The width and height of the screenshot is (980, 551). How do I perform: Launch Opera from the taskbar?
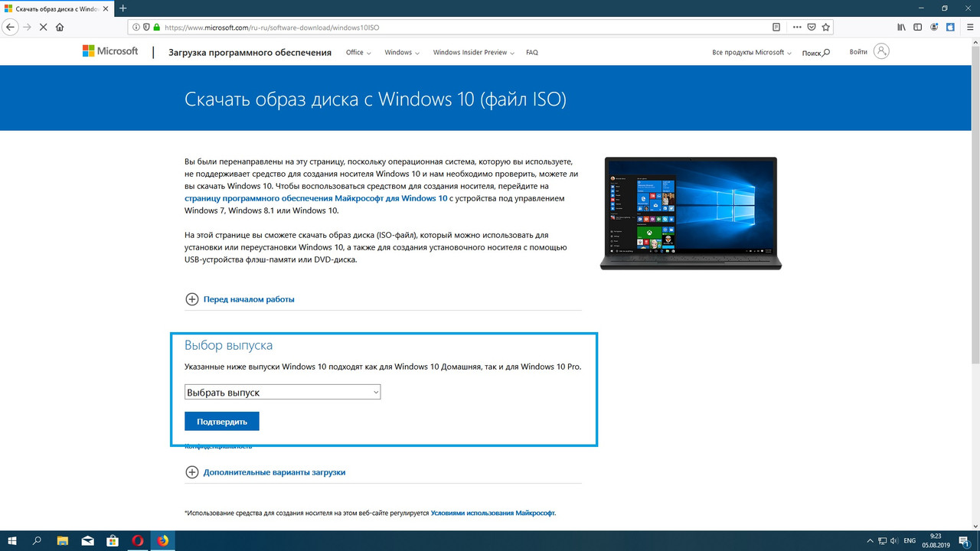pos(138,540)
